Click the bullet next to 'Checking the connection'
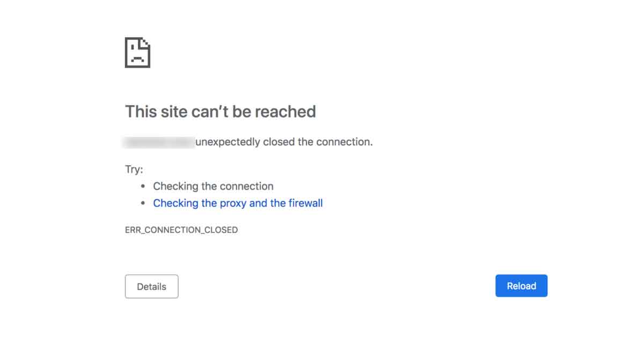The image size is (644, 338). (142, 186)
